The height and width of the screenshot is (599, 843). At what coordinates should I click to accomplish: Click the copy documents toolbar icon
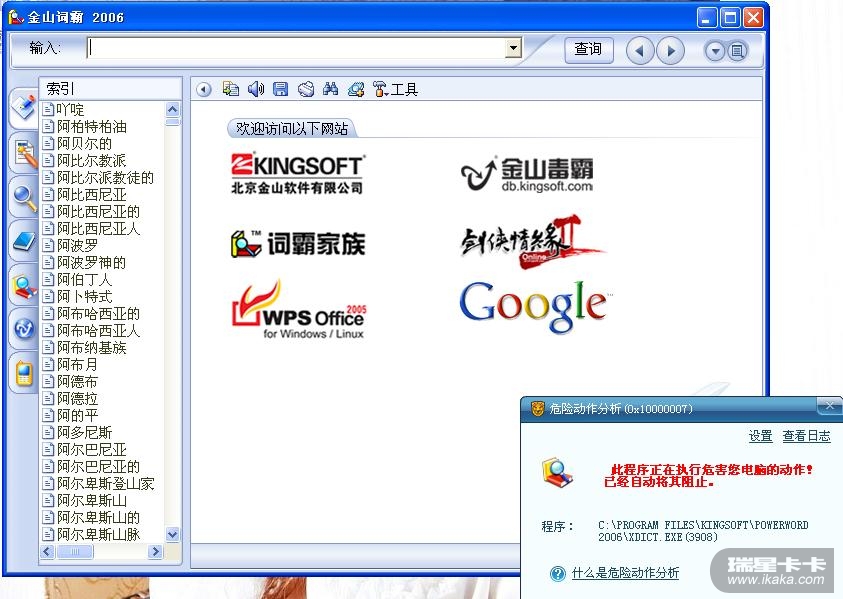click(x=231, y=89)
